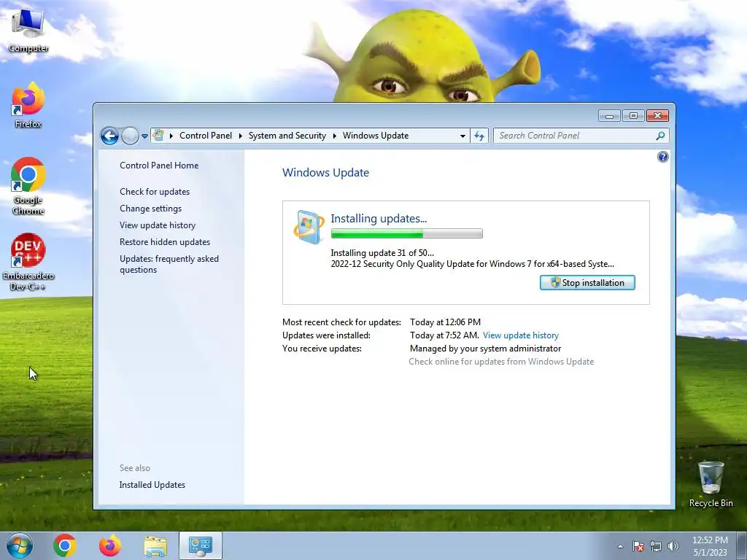
Task: Open the Computer desktop icon
Action: tap(28, 31)
